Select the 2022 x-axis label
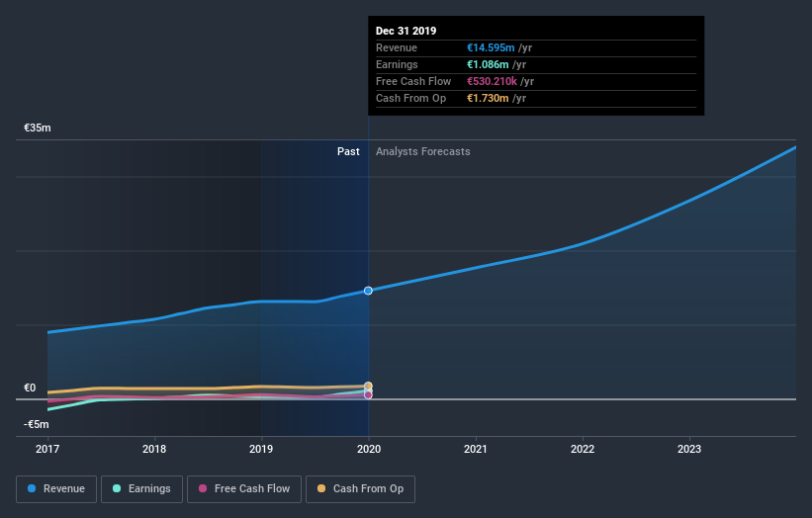Viewport: 812px width, 518px height. (x=583, y=449)
